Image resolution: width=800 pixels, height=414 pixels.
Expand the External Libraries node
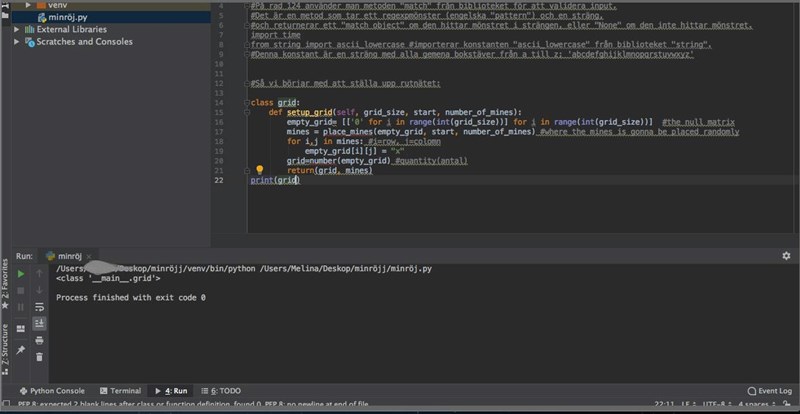(18, 30)
